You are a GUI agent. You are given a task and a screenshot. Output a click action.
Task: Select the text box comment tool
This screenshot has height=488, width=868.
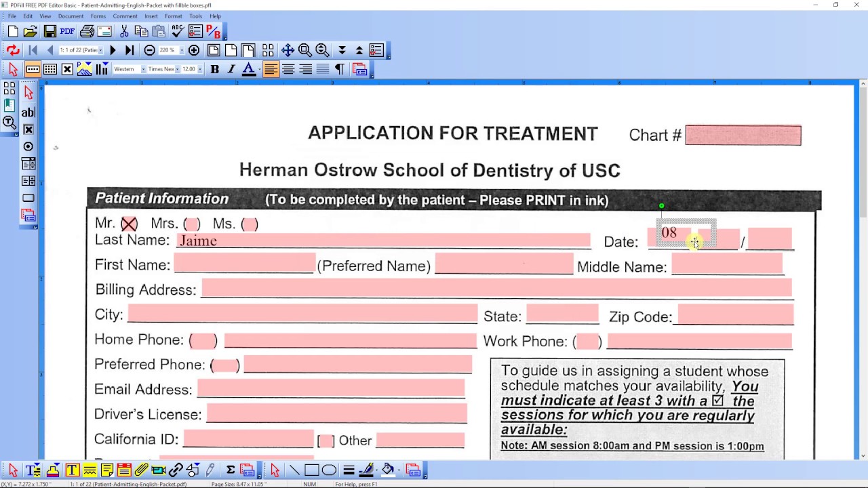coord(72,470)
